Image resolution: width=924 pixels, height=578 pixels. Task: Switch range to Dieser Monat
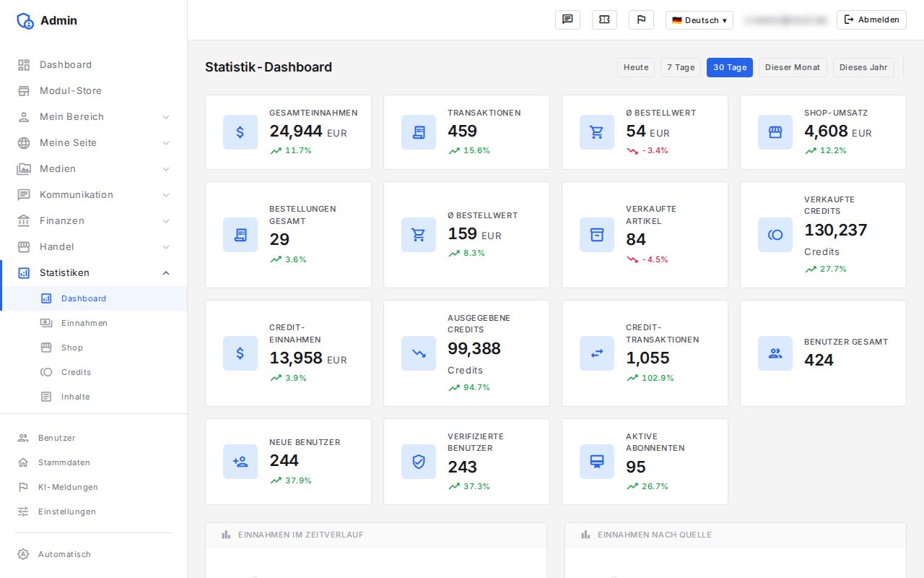793,67
